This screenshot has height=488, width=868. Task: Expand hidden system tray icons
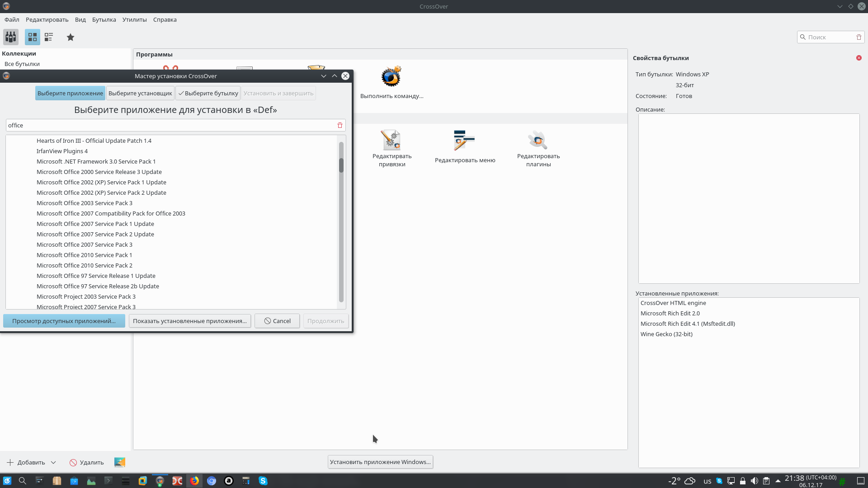[778, 481]
